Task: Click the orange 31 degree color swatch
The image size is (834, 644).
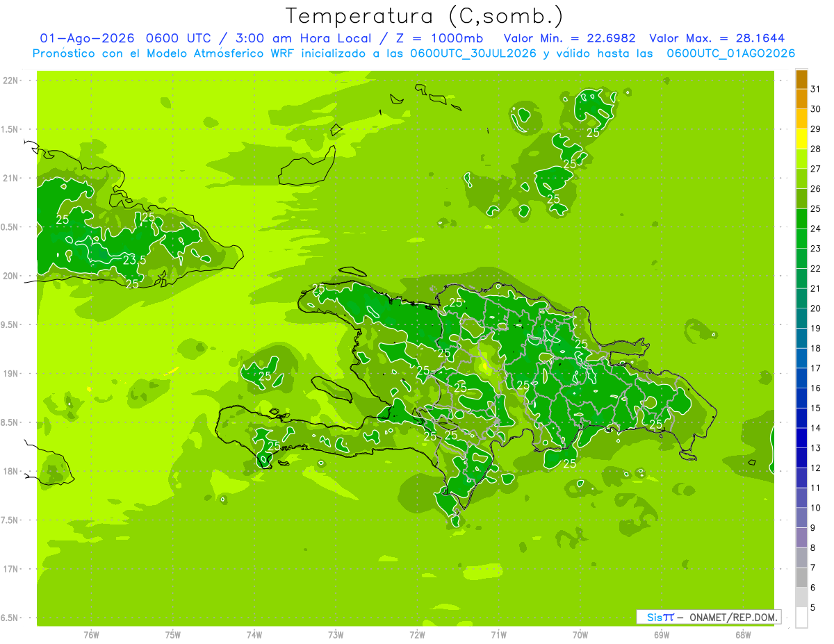Action: (x=801, y=80)
